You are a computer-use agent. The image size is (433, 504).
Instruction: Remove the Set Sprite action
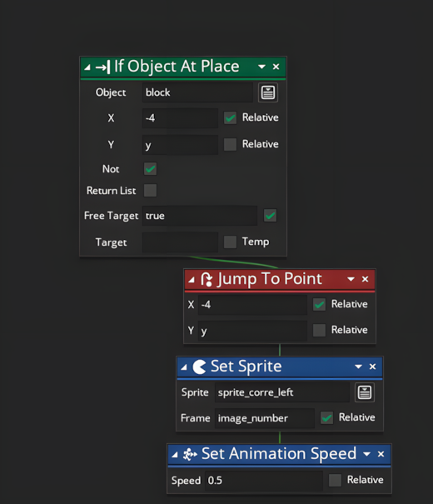pos(372,367)
